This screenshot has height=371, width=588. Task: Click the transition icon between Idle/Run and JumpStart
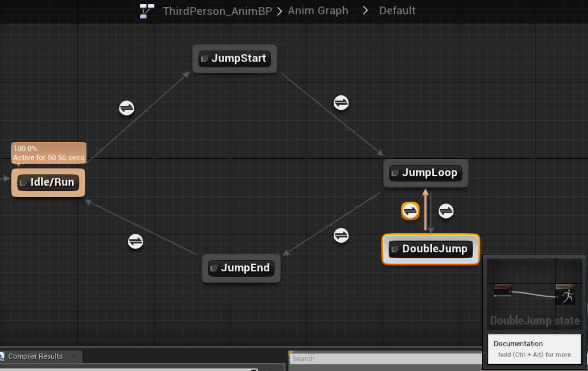126,108
